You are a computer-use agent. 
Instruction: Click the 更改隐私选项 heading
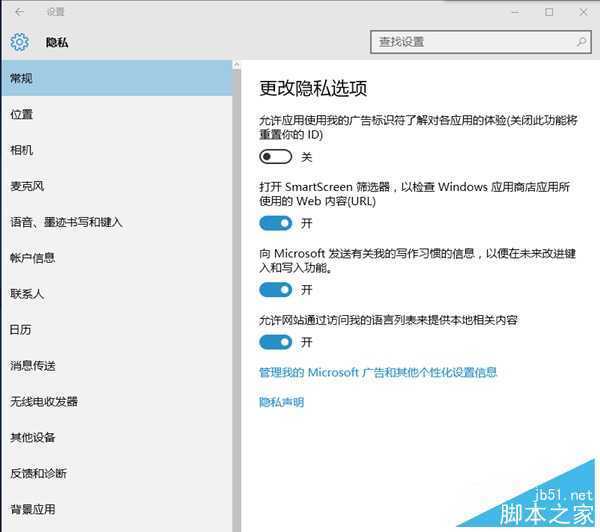313,88
